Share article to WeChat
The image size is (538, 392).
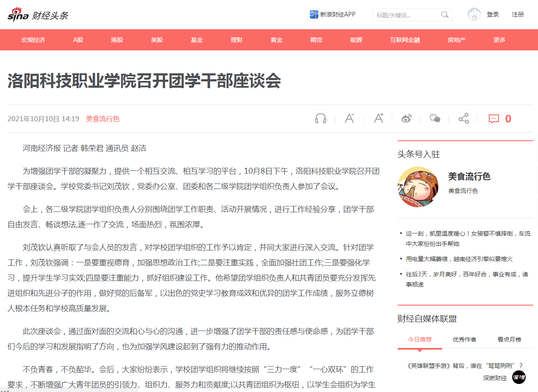[435, 119]
